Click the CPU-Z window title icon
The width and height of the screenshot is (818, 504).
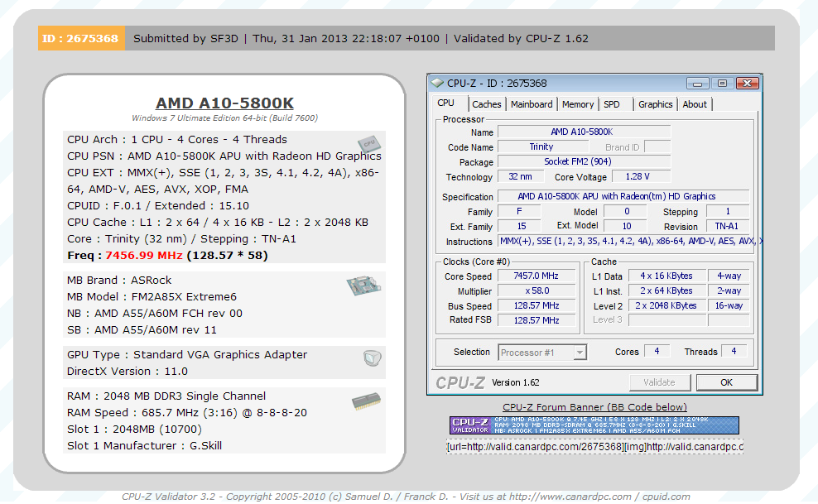pyautogui.click(x=437, y=83)
